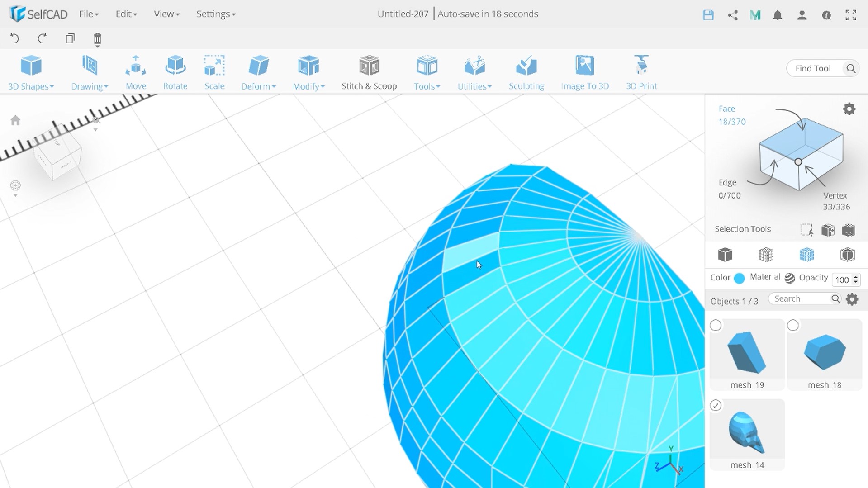Viewport: 868px width, 488px height.
Task: Open the Stitch & Scoop tool
Action: [369, 72]
